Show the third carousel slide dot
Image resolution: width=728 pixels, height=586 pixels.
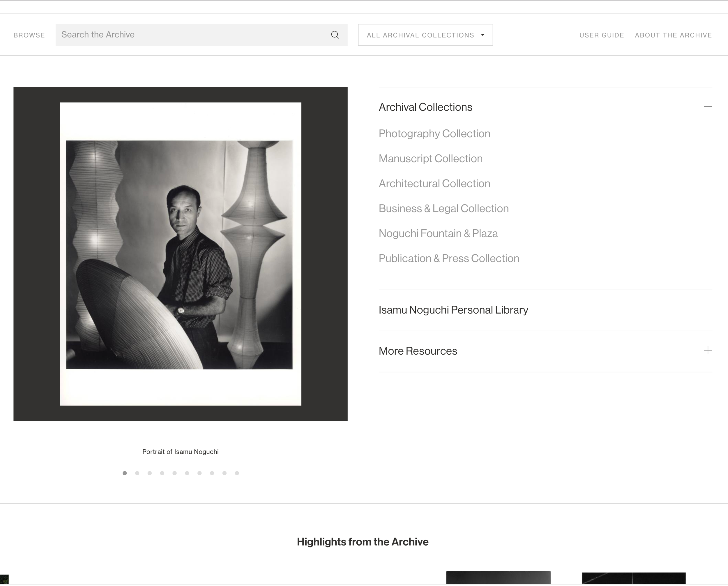(x=150, y=473)
